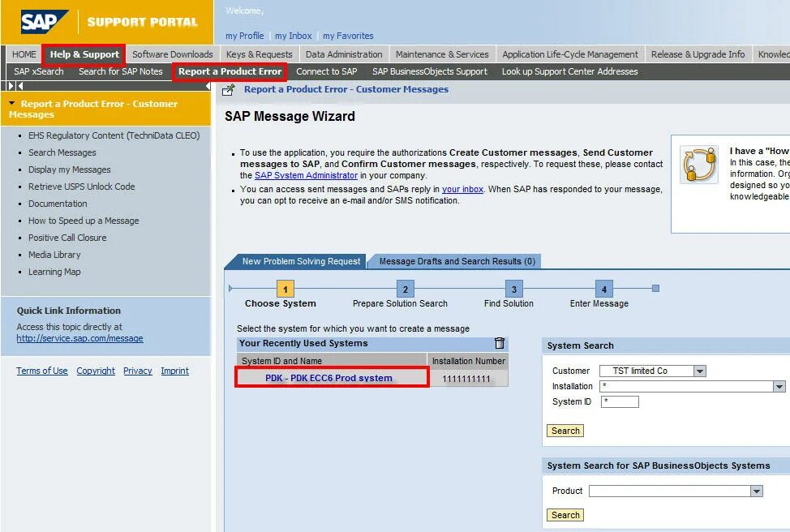
Task: Open the service.sap.com/message quick link
Action: click(79, 338)
